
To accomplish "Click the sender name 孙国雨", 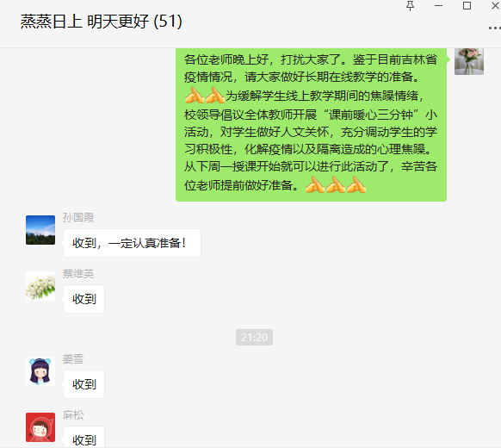I will coord(78,218).
